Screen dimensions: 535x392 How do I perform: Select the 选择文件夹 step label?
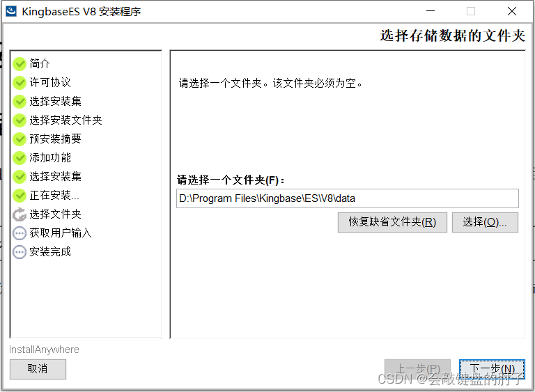55,214
